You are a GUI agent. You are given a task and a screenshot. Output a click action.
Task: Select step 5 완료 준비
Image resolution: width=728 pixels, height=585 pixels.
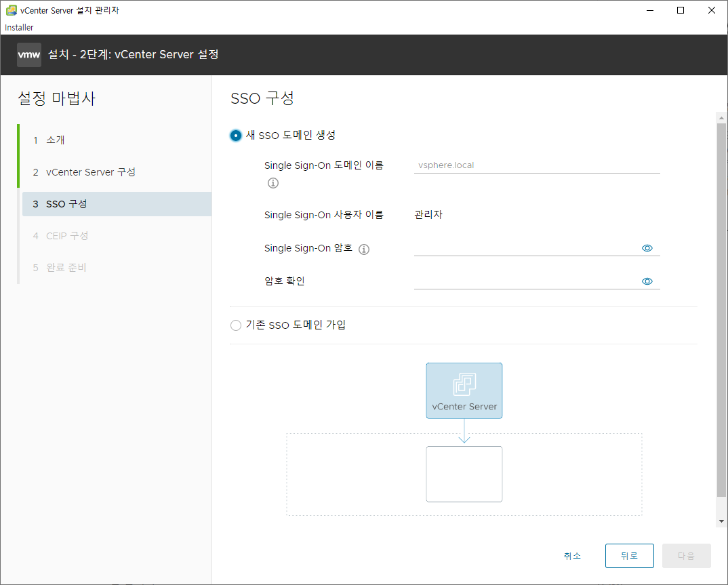coord(117,268)
